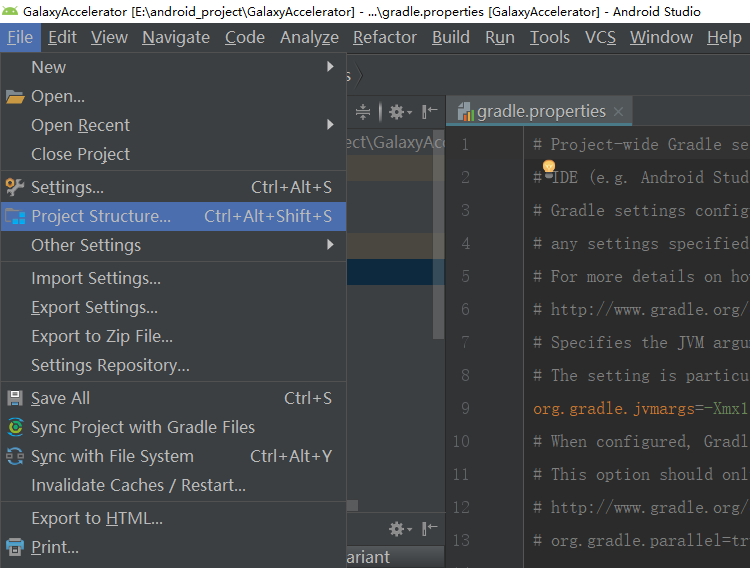Open the View menu
The height and width of the screenshot is (568, 750).
pos(110,37)
